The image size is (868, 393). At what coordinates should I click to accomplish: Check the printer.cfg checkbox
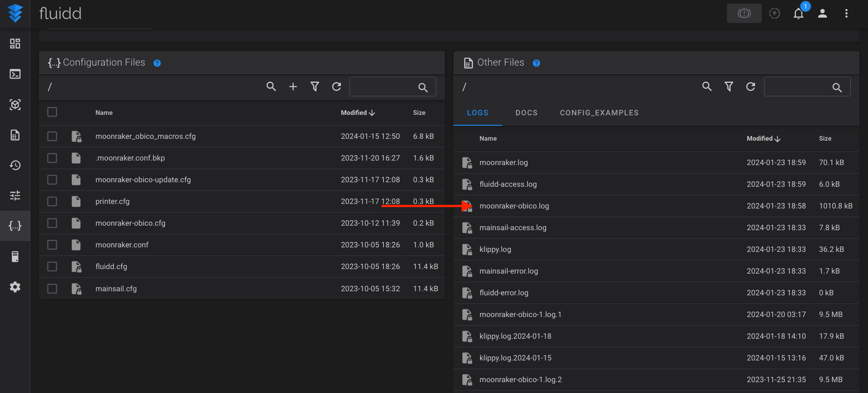pyautogui.click(x=52, y=201)
